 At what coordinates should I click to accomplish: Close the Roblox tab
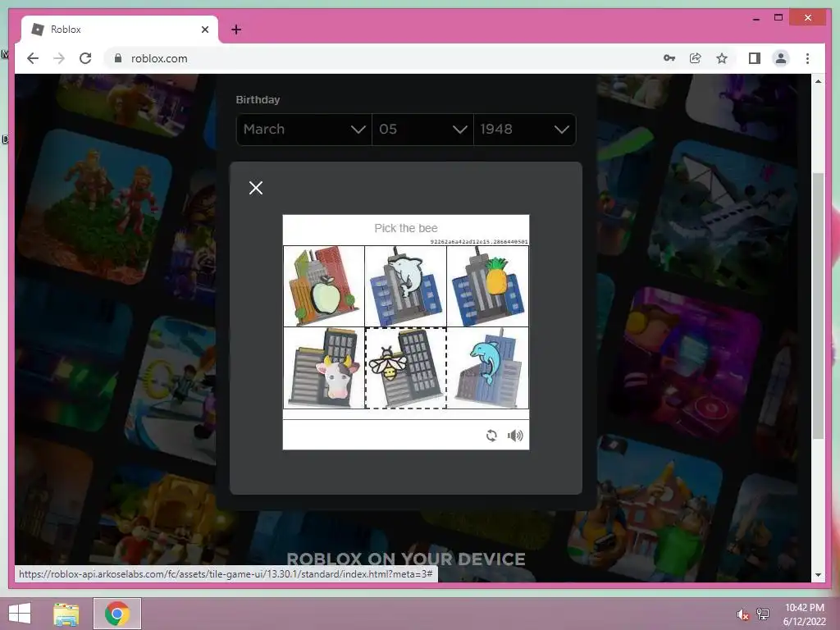[x=204, y=30]
